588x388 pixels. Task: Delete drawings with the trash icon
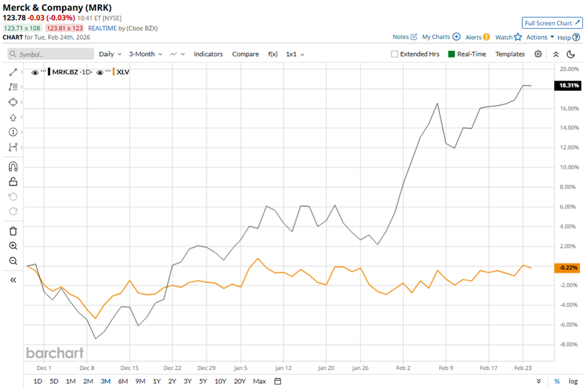(x=13, y=231)
